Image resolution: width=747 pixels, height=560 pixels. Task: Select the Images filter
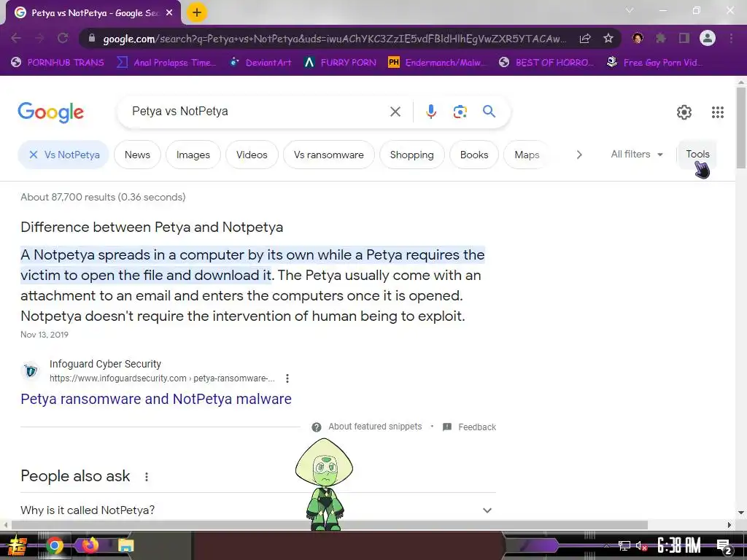(193, 155)
